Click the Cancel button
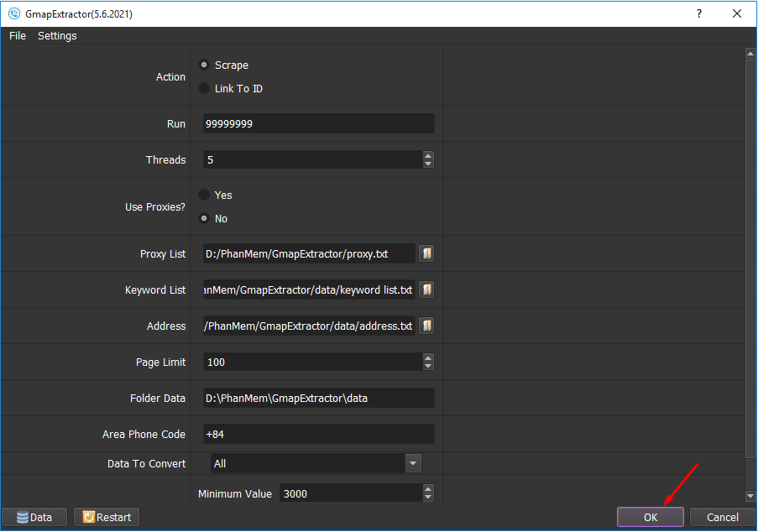The height and width of the screenshot is (532, 758). [x=722, y=517]
